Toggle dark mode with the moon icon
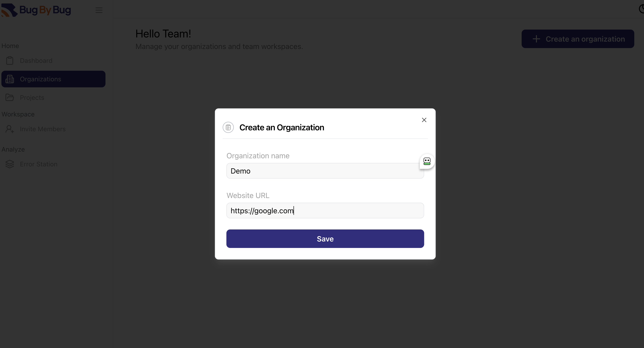 641,9
